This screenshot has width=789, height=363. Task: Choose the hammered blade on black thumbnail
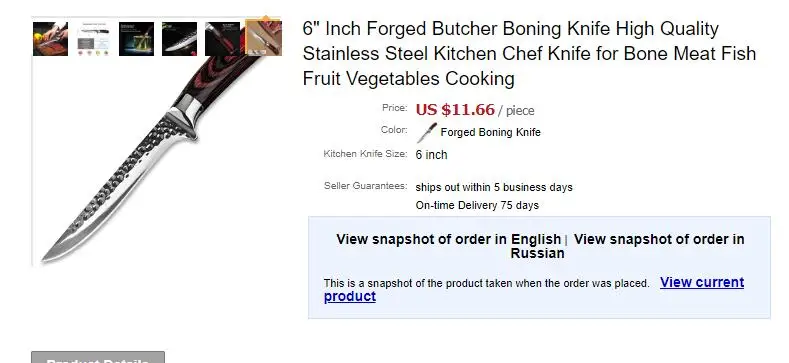pyautogui.click(x=180, y=39)
